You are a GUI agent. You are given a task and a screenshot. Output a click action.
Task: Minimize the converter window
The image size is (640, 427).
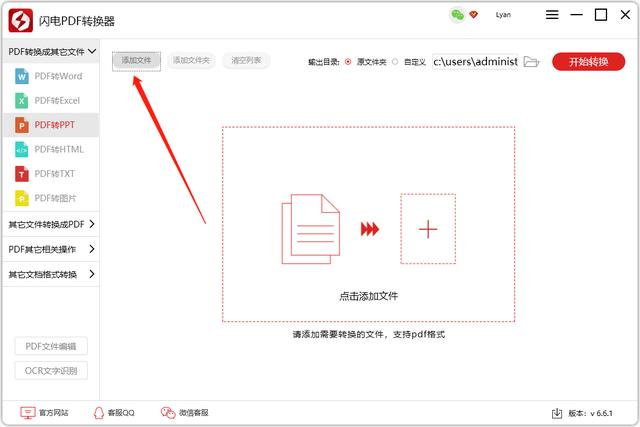[x=576, y=15]
